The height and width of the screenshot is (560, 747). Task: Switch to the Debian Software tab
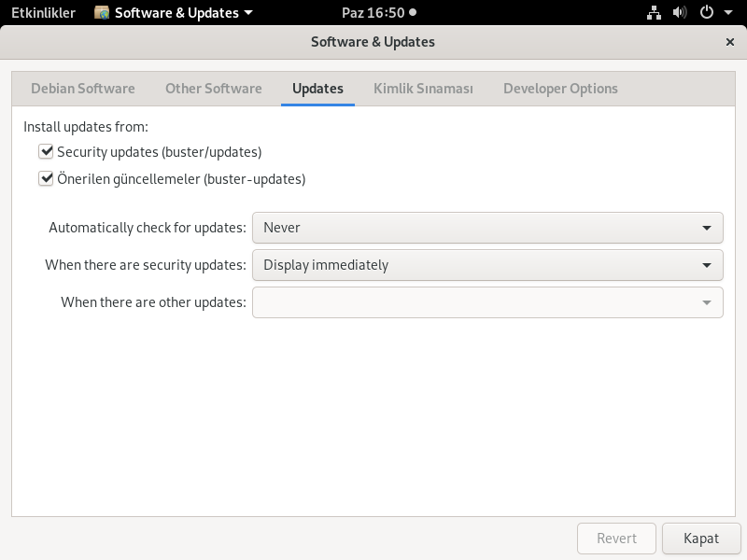click(83, 89)
